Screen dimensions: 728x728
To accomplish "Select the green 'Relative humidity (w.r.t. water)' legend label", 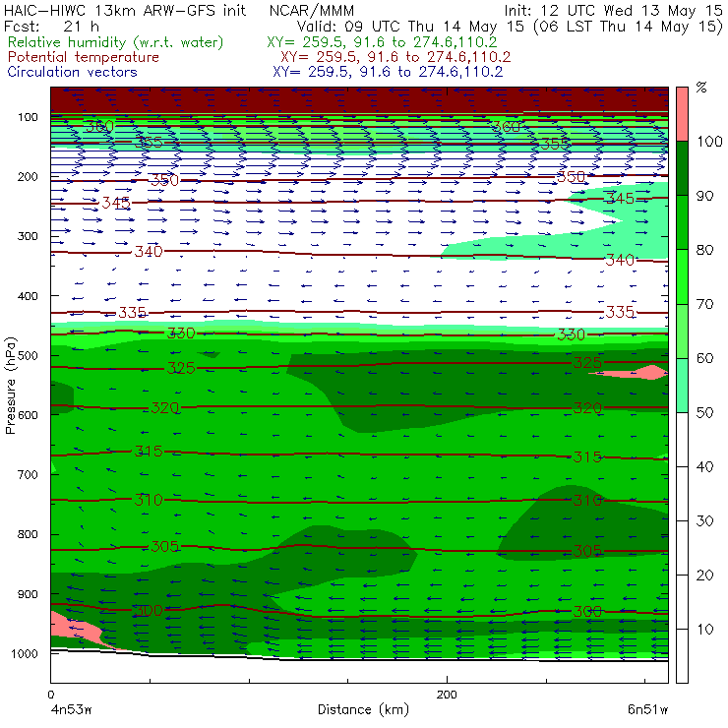I will click(x=116, y=42).
